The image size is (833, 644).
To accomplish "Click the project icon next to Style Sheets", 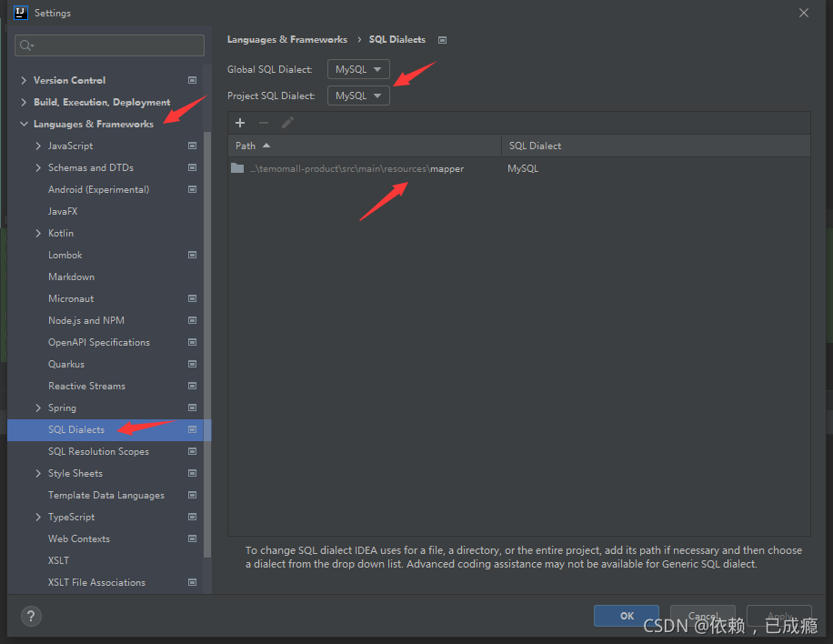I will click(192, 473).
